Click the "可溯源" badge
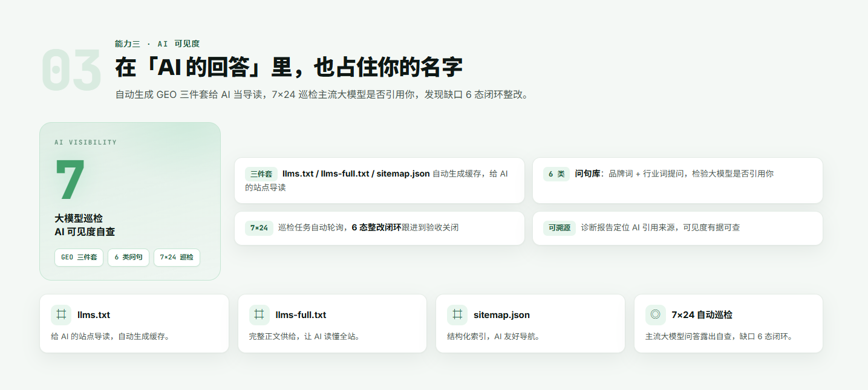The height and width of the screenshot is (390, 868). pyautogui.click(x=560, y=228)
